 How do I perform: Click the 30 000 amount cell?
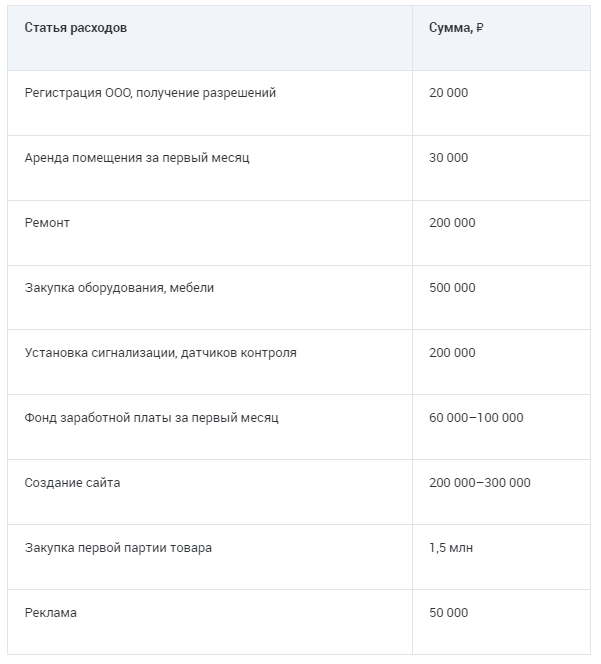click(448, 158)
